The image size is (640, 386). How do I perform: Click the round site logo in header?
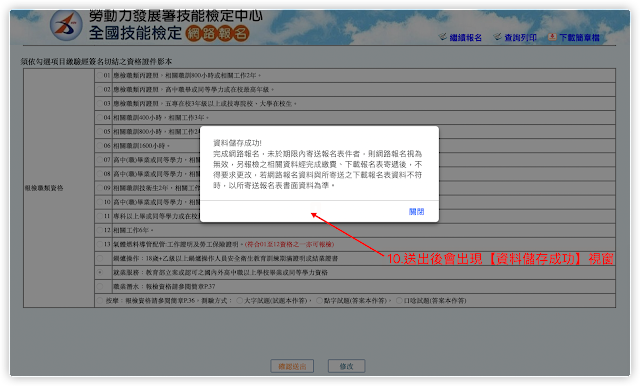point(66,25)
